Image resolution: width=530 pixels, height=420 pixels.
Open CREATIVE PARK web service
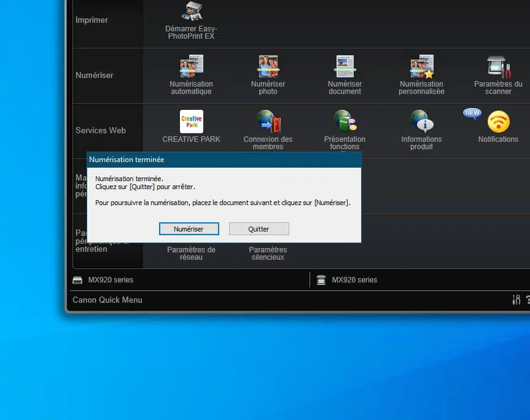point(192,126)
